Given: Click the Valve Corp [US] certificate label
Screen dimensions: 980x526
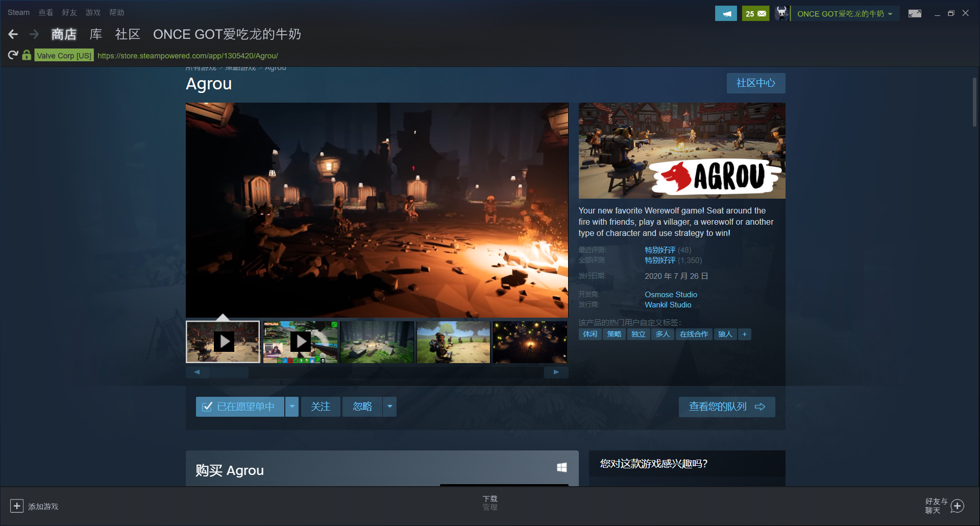Looking at the screenshot, I should click(x=64, y=56).
